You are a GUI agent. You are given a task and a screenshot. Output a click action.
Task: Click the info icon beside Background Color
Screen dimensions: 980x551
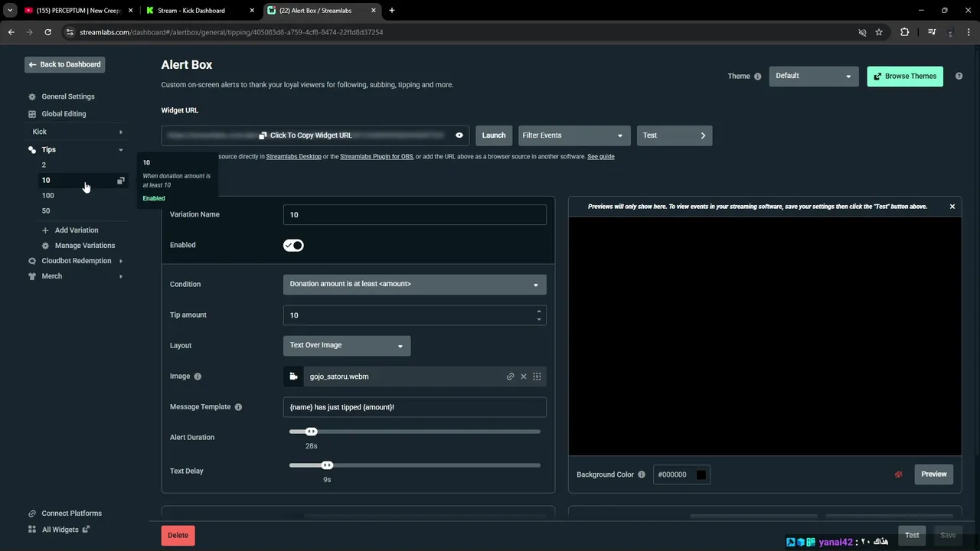click(642, 474)
